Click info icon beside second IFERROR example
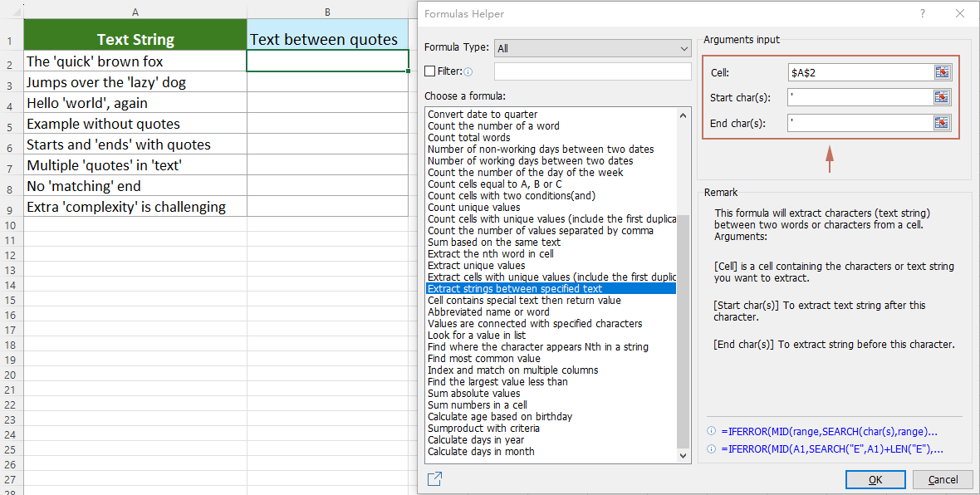Viewport: 980px width, 495px height. [711, 449]
